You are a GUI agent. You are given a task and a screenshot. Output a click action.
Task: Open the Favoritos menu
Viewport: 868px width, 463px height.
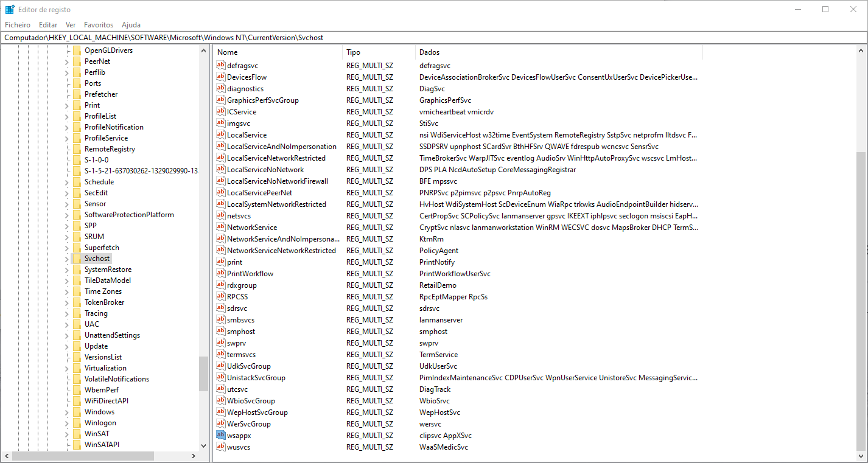point(99,25)
